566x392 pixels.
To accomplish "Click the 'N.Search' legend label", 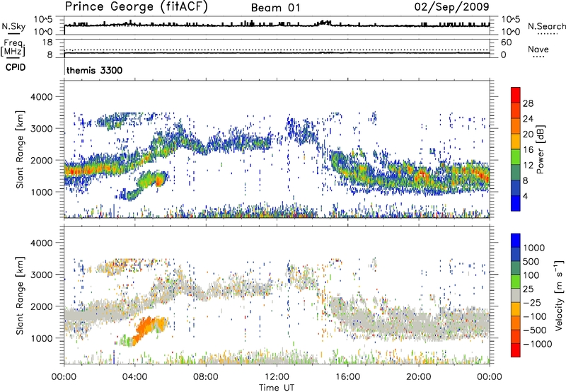I will [546, 26].
